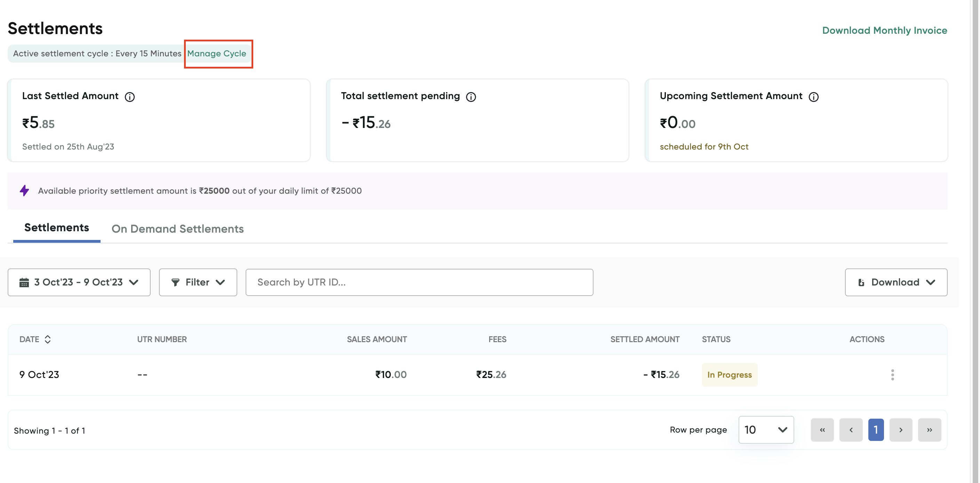Viewport: 980px width, 483px height.
Task: Click info icon beside Upcoming Settlement Amount
Action: point(813,97)
